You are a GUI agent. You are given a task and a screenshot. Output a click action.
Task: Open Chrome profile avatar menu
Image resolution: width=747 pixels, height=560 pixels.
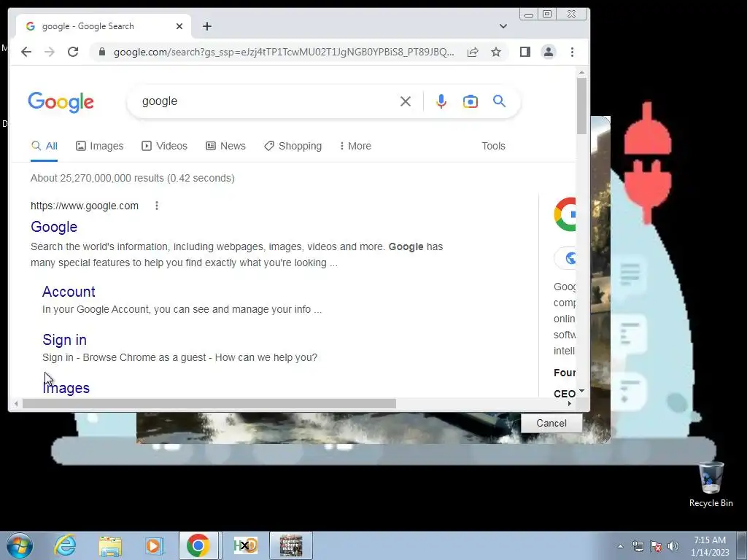pyautogui.click(x=549, y=52)
